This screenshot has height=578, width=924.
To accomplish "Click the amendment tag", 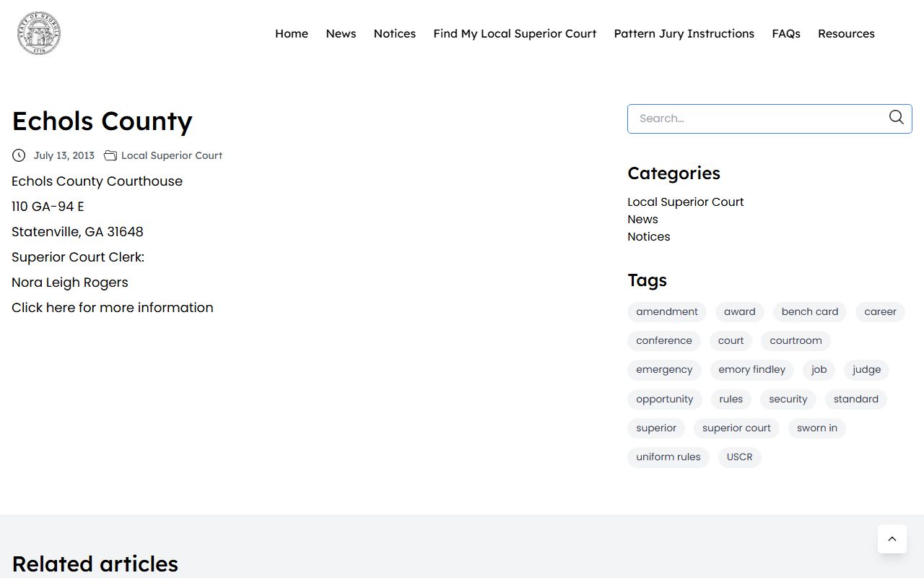I will click(x=667, y=312).
